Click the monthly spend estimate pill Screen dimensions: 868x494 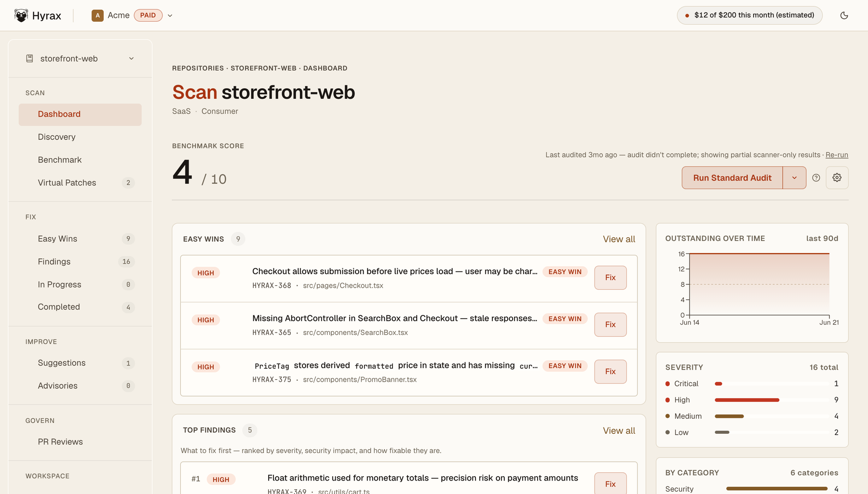(749, 15)
